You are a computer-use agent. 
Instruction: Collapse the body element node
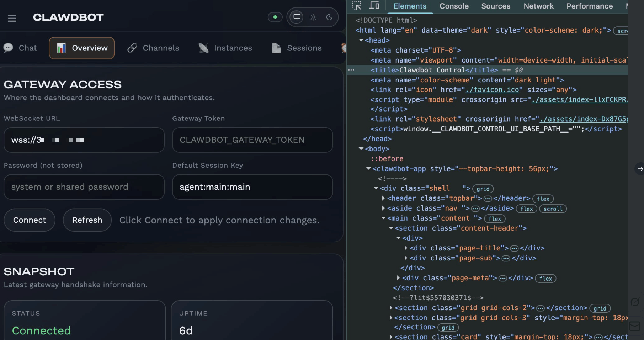click(361, 149)
